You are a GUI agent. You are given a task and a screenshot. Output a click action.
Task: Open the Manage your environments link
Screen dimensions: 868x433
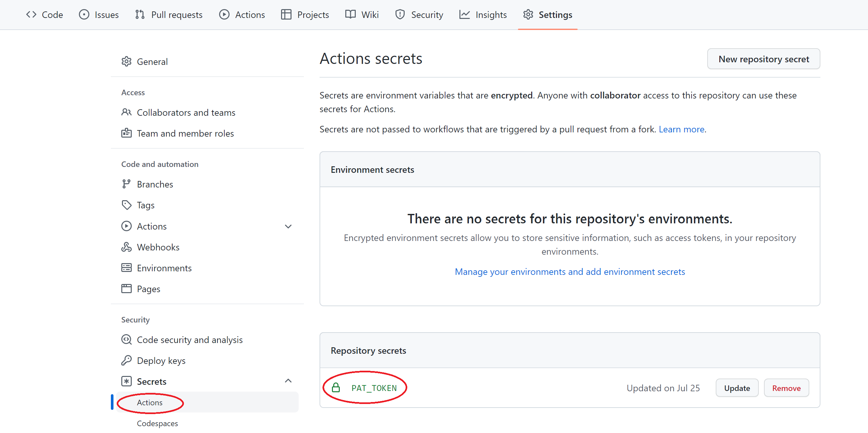(569, 272)
